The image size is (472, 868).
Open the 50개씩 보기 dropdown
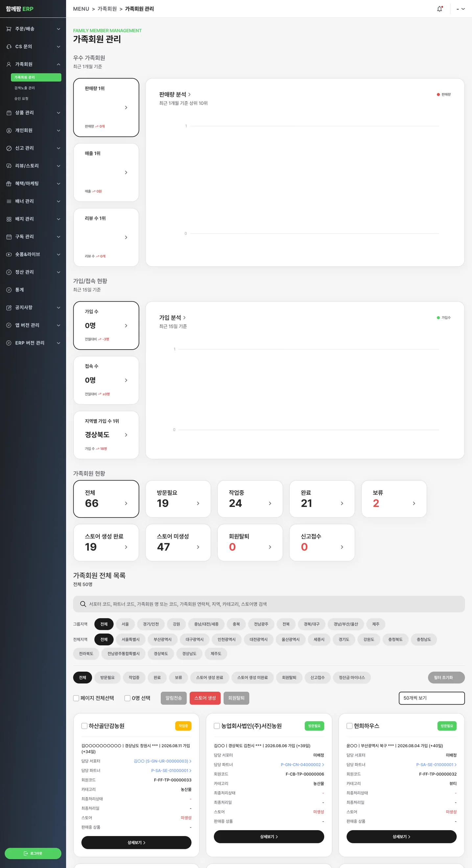432,698
